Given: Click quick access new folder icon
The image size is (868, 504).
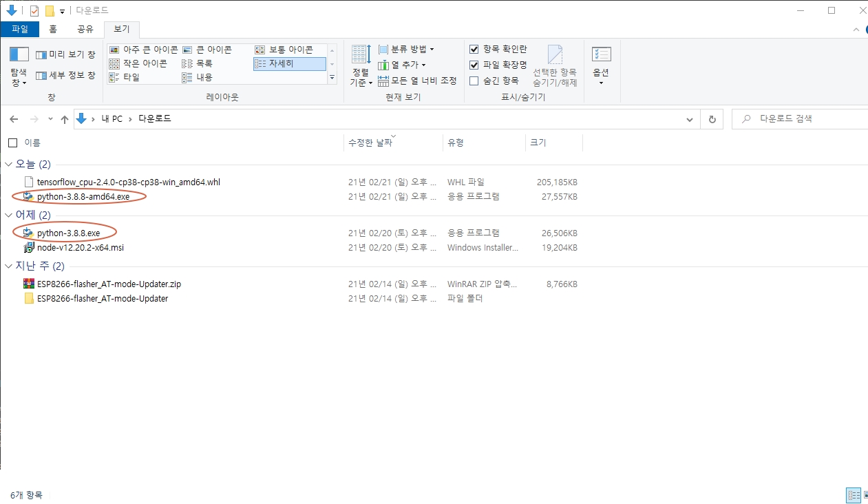Looking at the screenshot, I should pos(50,10).
